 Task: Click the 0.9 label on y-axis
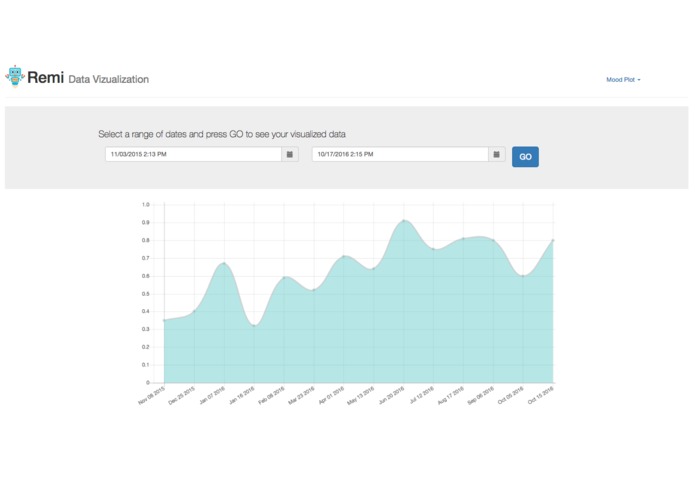point(146,222)
